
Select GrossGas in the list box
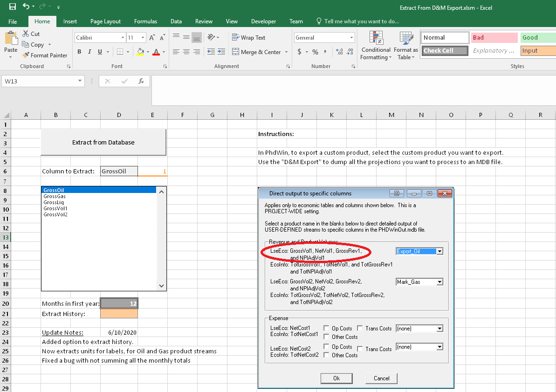tap(55, 196)
